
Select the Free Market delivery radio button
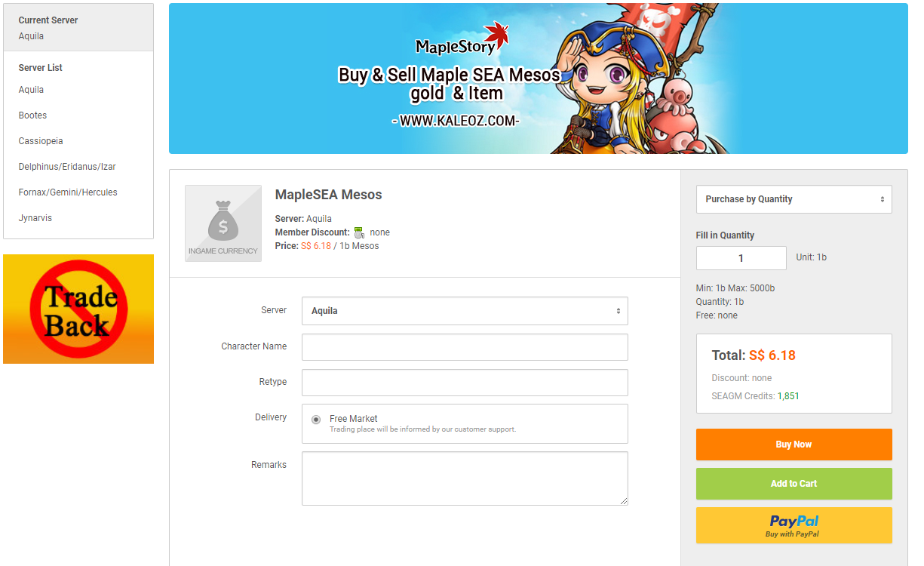click(x=316, y=420)
